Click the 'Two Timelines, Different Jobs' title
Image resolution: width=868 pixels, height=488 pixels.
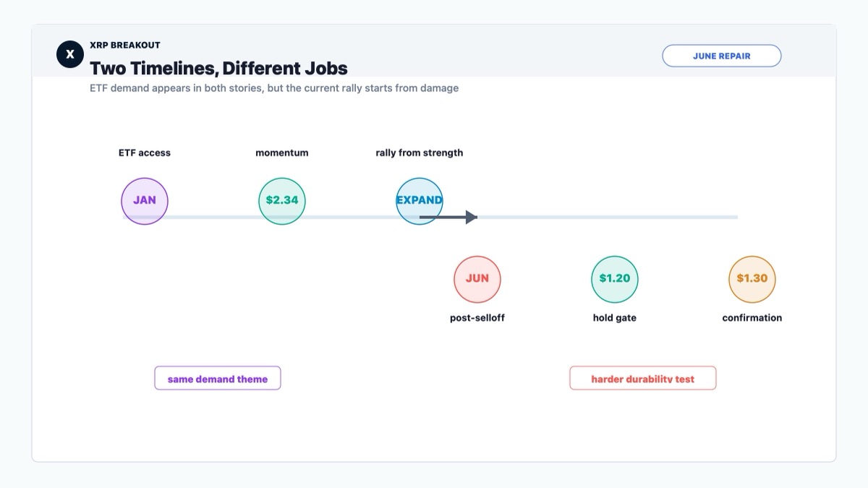click(218, 69)
